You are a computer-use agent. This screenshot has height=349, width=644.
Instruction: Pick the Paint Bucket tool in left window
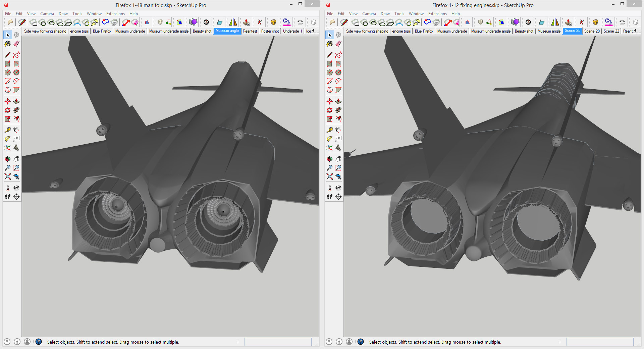tap(8, 44)
